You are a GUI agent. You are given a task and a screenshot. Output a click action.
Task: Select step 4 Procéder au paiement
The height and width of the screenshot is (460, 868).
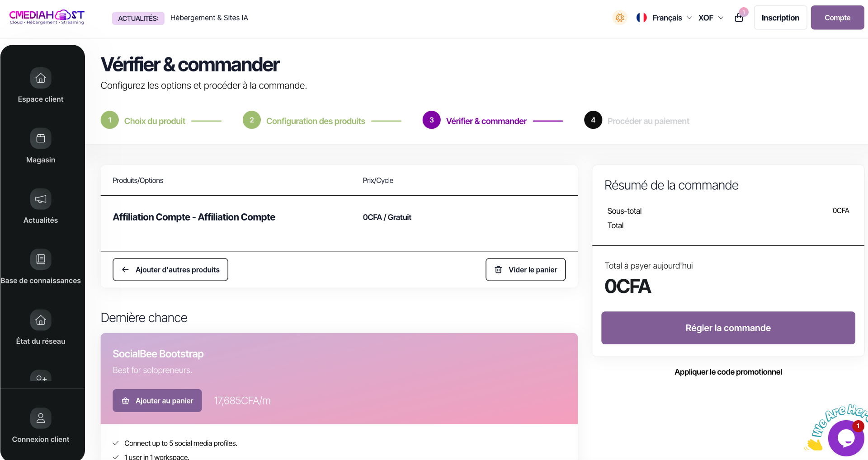[x=637, y=121]
